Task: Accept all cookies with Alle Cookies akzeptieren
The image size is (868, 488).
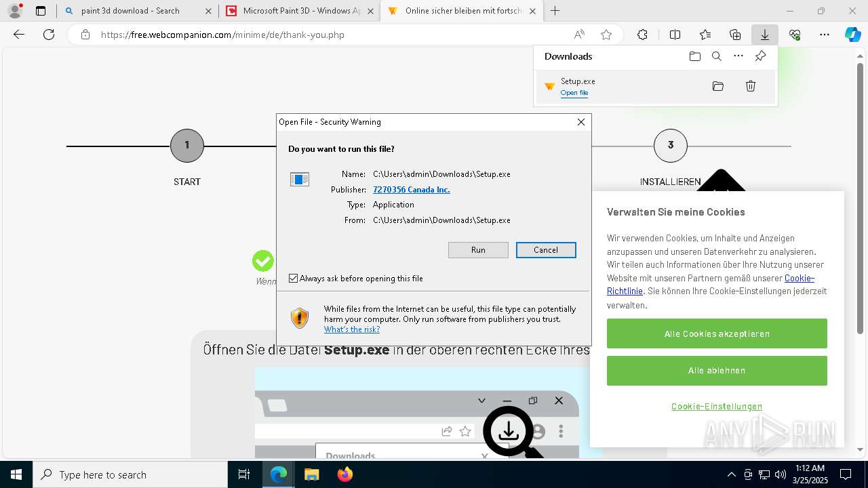Action: point(717,333)
